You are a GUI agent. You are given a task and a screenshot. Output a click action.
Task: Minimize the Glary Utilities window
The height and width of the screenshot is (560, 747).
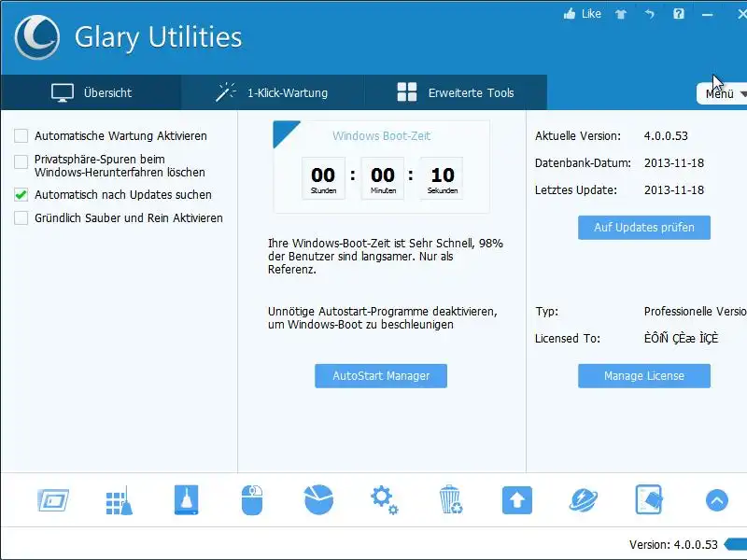(708, 15)
